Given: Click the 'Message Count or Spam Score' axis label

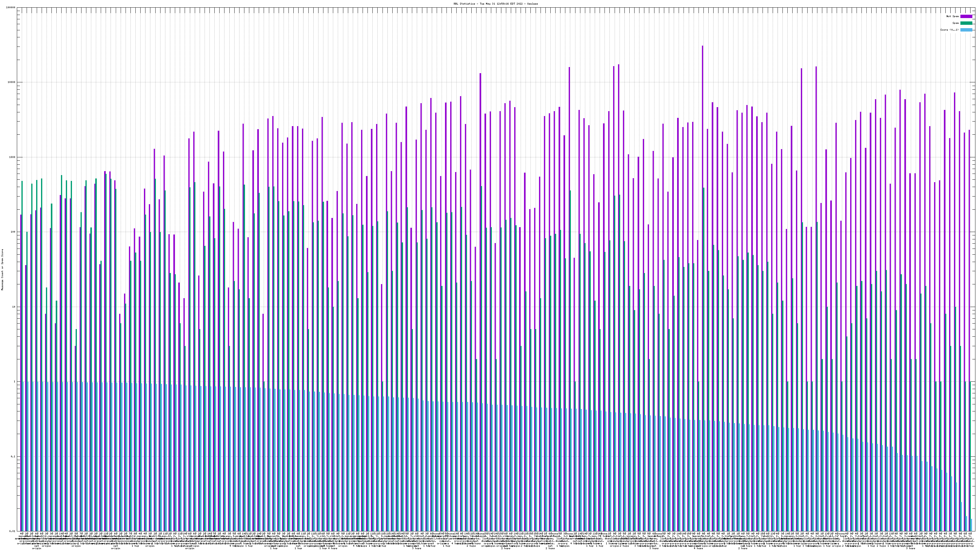Looking at the screenshot, I should pos(2,270).
